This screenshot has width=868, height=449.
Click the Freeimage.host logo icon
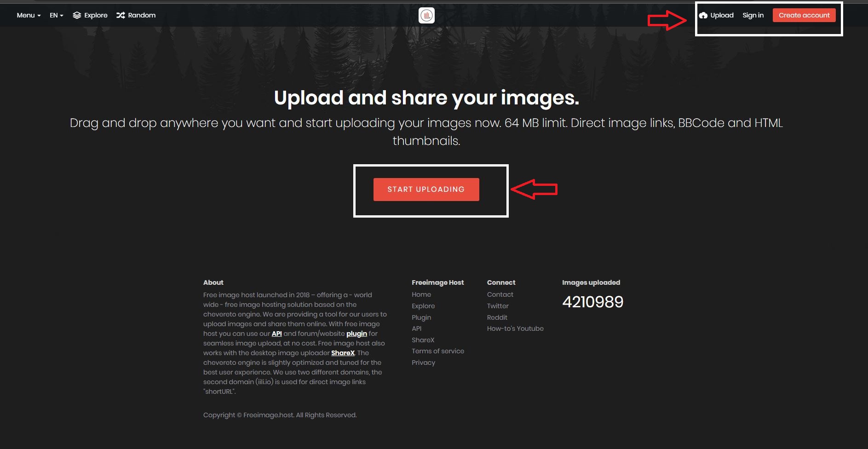coord(426,16)
